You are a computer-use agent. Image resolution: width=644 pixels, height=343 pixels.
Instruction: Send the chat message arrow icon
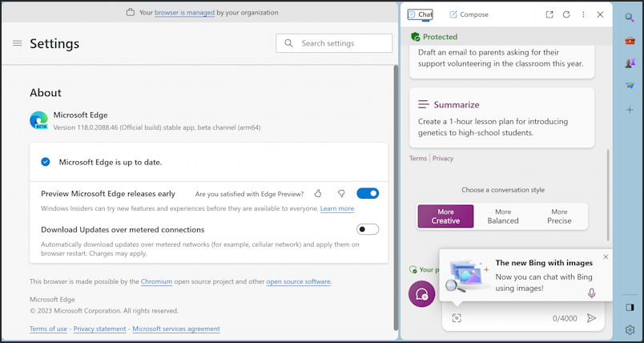pos(591,318)
